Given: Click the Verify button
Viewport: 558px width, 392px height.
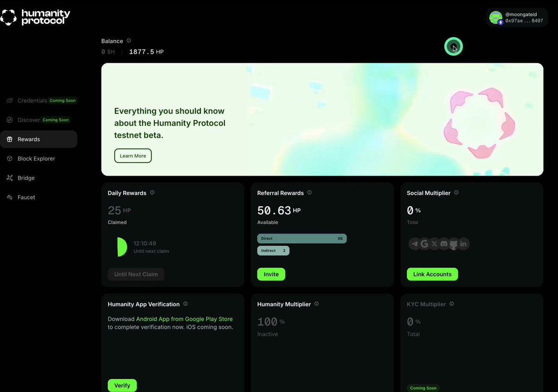Looking at the screenshot, I should coord(122,385).
